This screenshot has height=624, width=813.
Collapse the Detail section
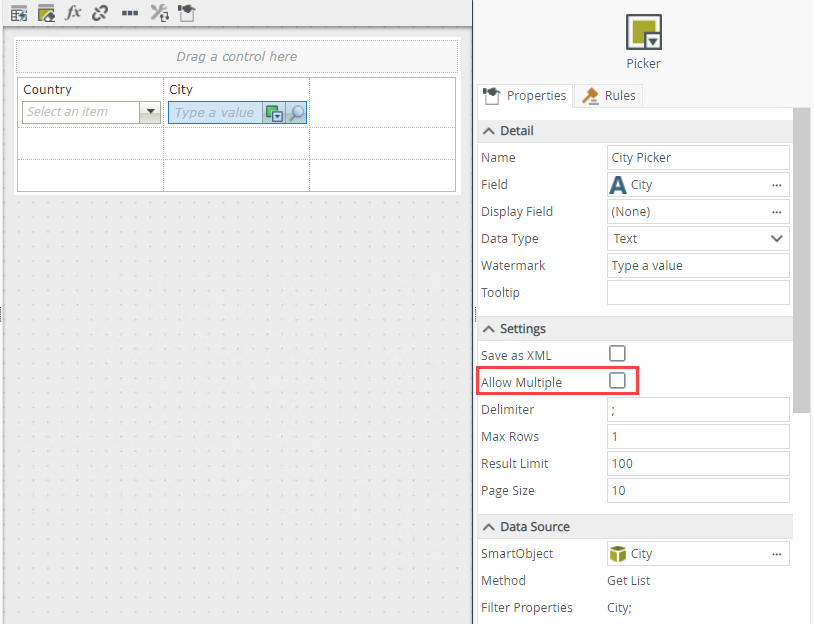click(x=488, y=131)
